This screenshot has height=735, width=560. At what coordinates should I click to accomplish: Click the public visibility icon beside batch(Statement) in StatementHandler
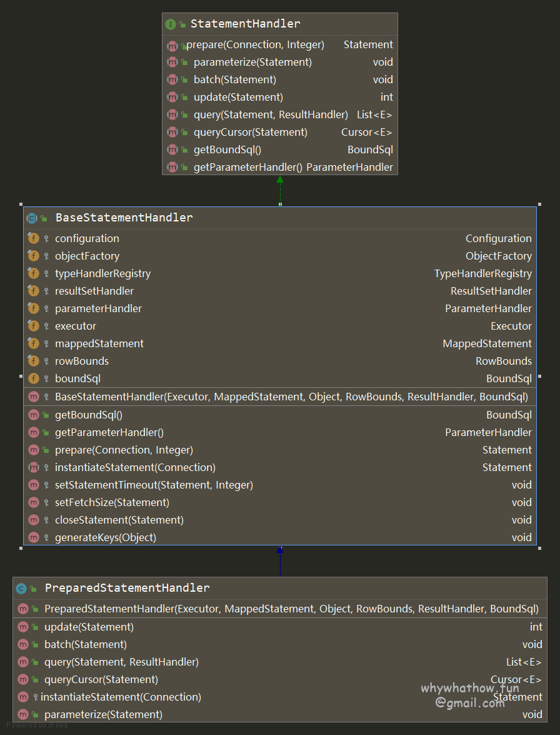(185, 80)
